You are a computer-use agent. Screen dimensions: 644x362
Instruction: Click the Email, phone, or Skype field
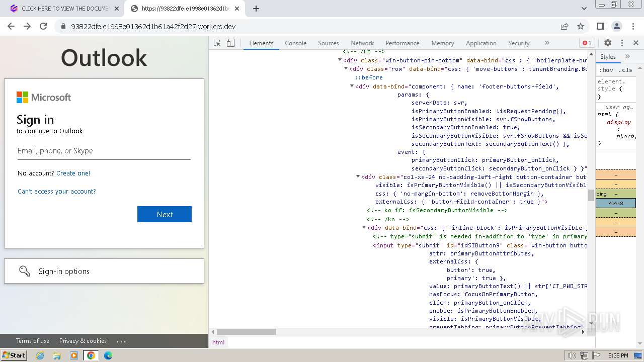(104, 151)
